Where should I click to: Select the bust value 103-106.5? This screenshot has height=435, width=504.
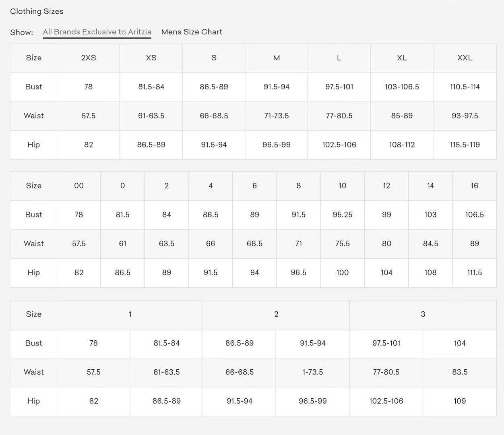click(402, 87)
